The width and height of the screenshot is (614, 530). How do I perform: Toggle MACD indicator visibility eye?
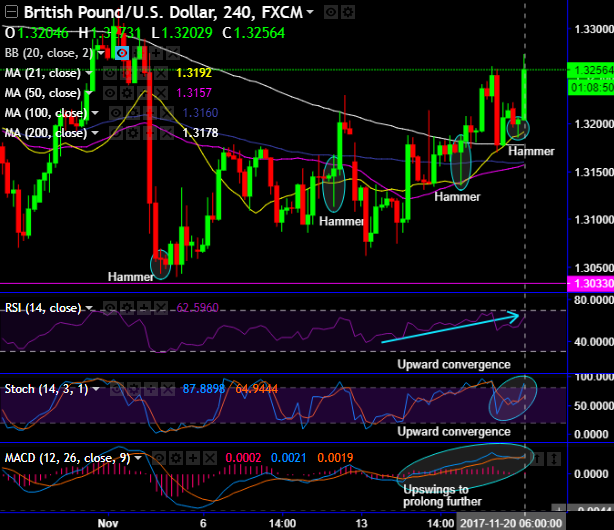click(159, 458)
